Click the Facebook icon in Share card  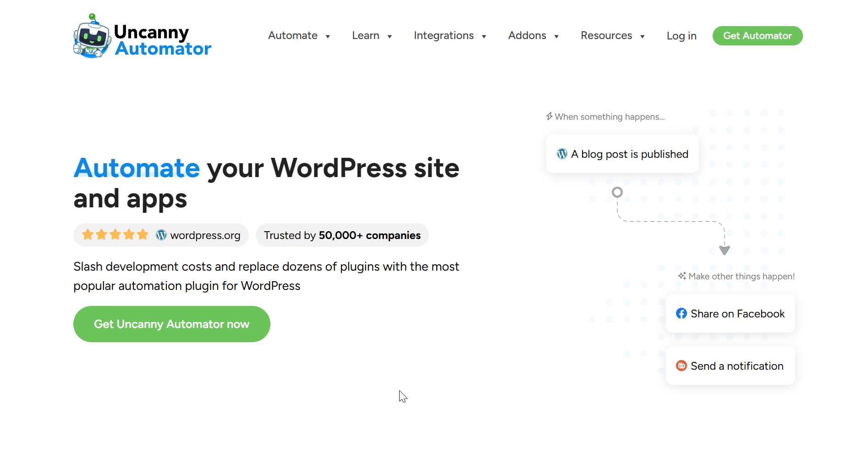[681, 313]
